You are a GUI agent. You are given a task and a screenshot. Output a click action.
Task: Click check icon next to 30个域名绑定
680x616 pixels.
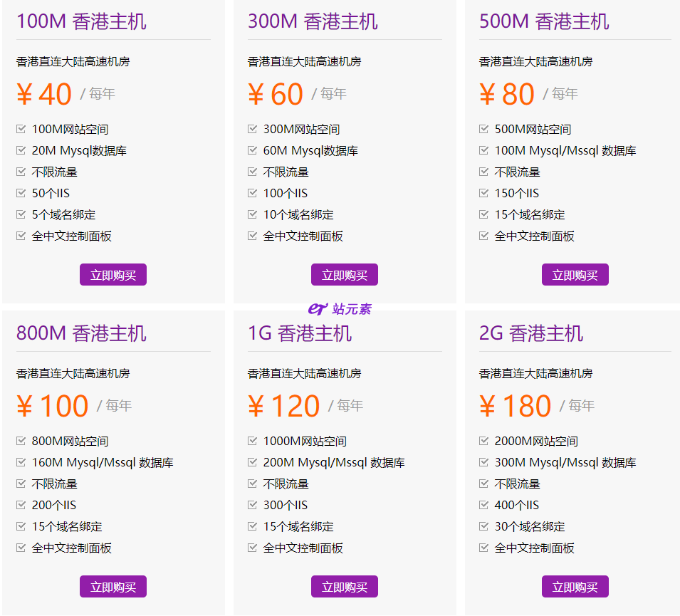click(x=483, y=526)
